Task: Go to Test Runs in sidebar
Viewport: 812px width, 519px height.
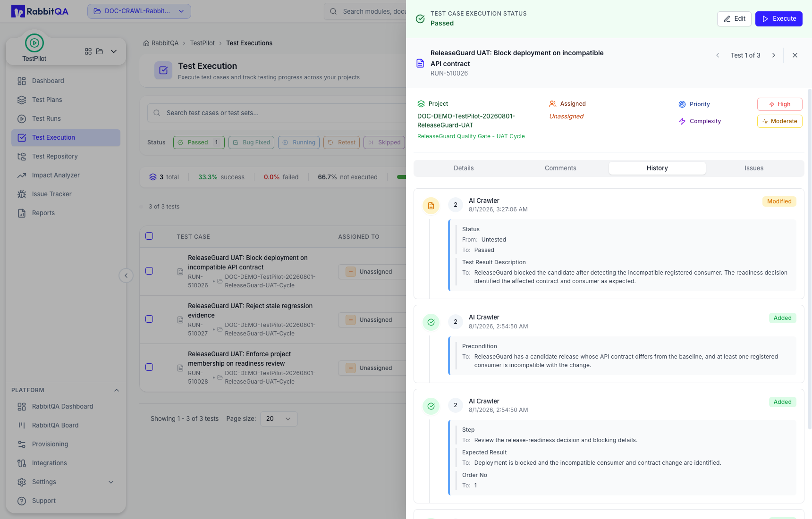Action: tap(66, 118)
